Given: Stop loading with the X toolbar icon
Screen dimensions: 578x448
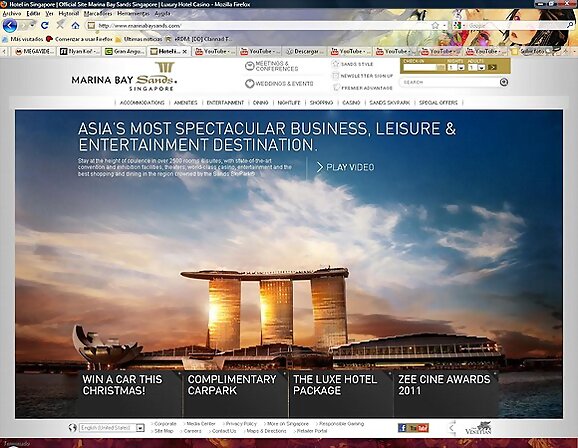Looking at the screenshot, I should 60,25.
